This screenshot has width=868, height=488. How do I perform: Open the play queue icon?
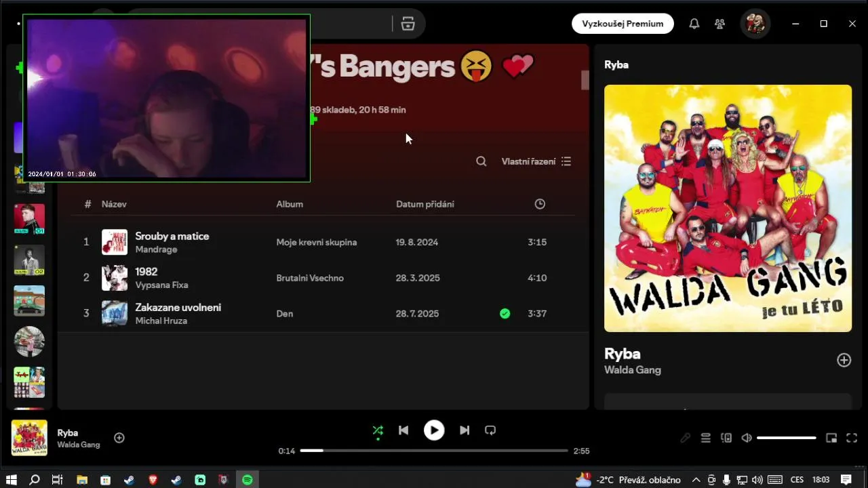click(x=706, y=438)
